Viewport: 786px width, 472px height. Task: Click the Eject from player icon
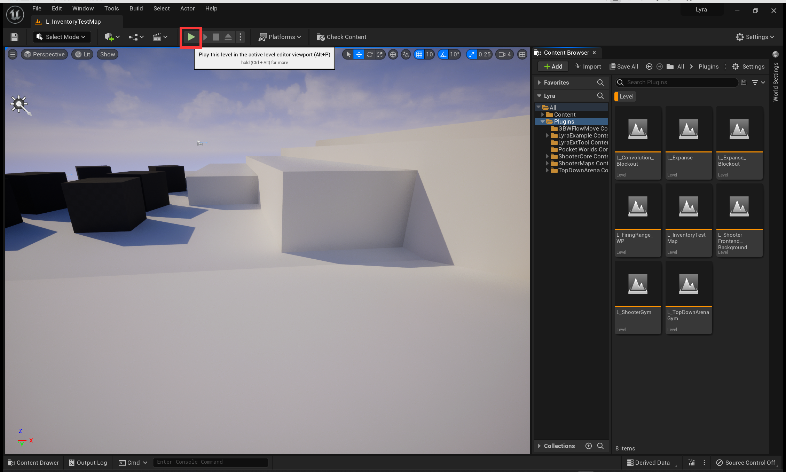tap(228, 37)
